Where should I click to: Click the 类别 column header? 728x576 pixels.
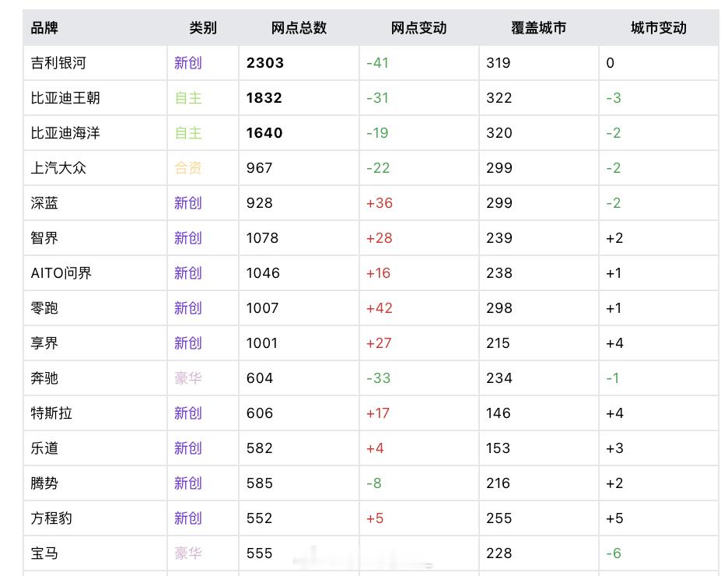coord(203,28)
